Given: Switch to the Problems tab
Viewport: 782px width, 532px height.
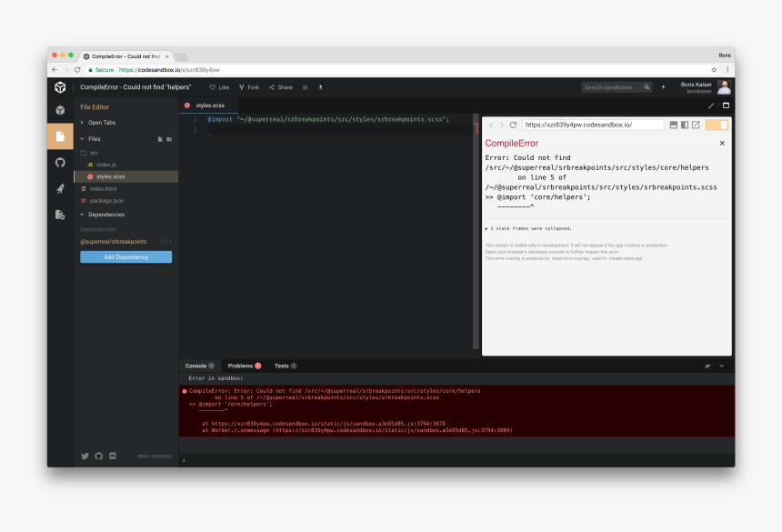Looking at the screenshot, I should point(241,366).
